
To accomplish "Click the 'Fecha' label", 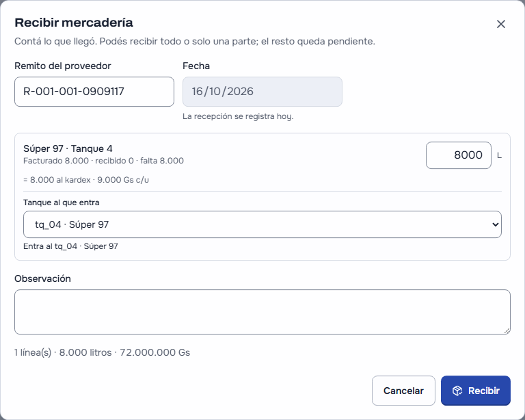I will (196, 66).
